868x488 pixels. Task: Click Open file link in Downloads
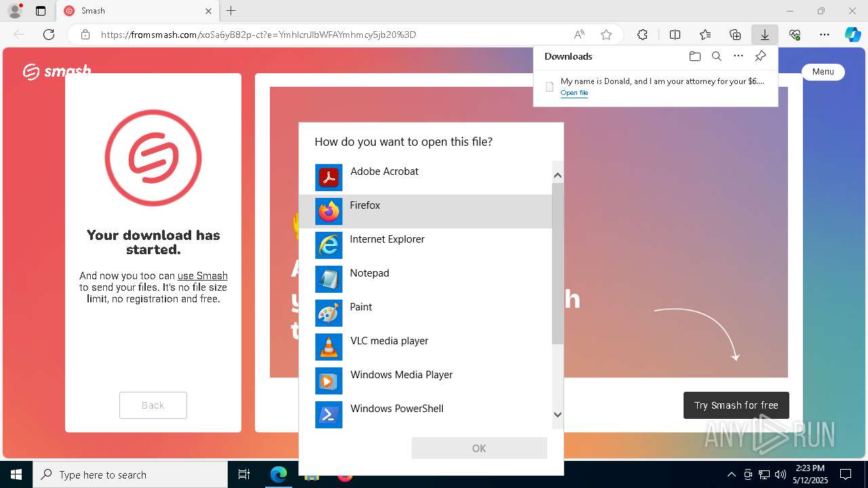(x=574, y=93)
